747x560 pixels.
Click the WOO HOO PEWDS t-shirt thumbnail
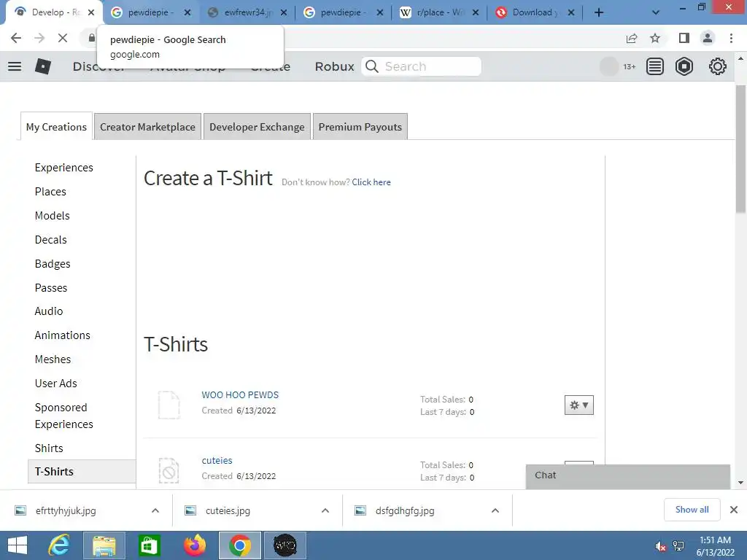[169, 405]
